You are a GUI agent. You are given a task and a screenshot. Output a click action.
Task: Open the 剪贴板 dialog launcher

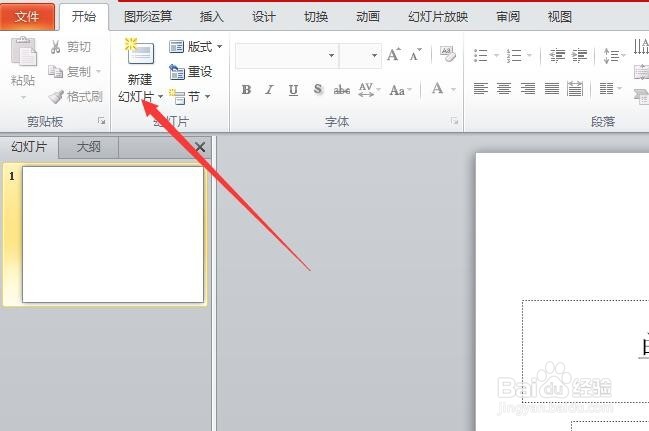tap(101, 121)
